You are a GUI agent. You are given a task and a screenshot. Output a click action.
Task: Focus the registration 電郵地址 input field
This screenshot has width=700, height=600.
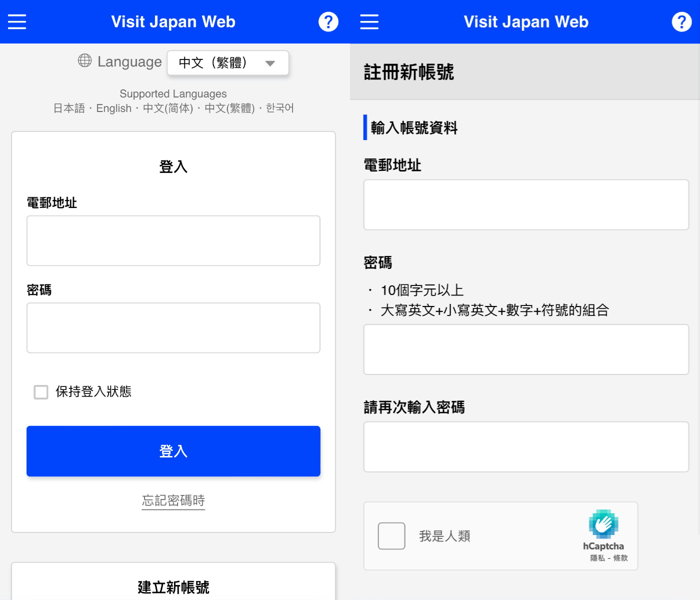526,205
